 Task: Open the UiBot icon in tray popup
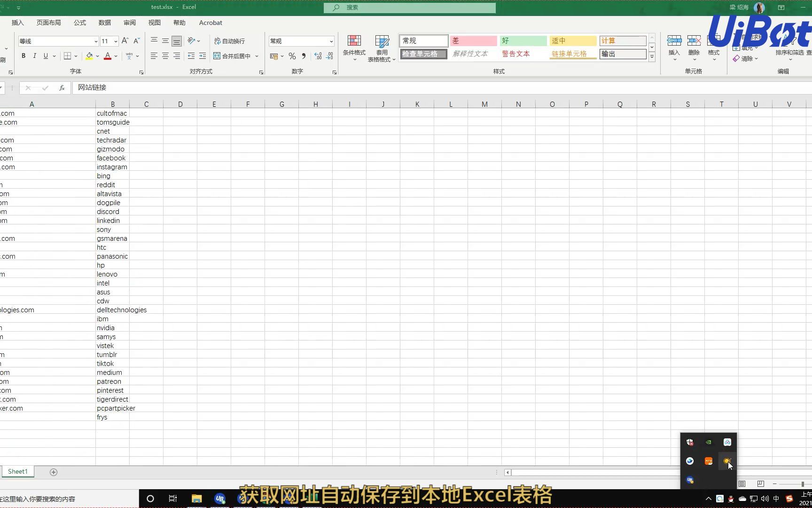690,480
